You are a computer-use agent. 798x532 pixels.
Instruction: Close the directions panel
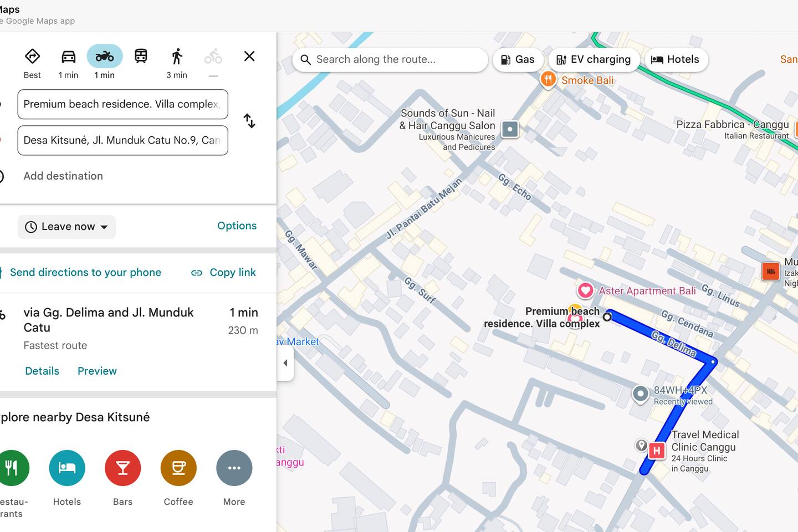click(x=249, y=56)
